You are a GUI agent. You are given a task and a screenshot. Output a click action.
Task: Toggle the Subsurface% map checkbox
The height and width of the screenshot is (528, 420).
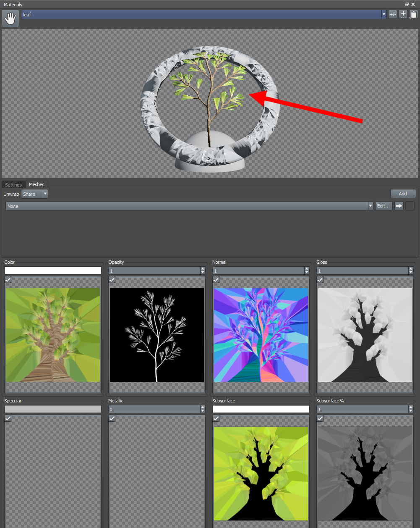pos(320,418)
